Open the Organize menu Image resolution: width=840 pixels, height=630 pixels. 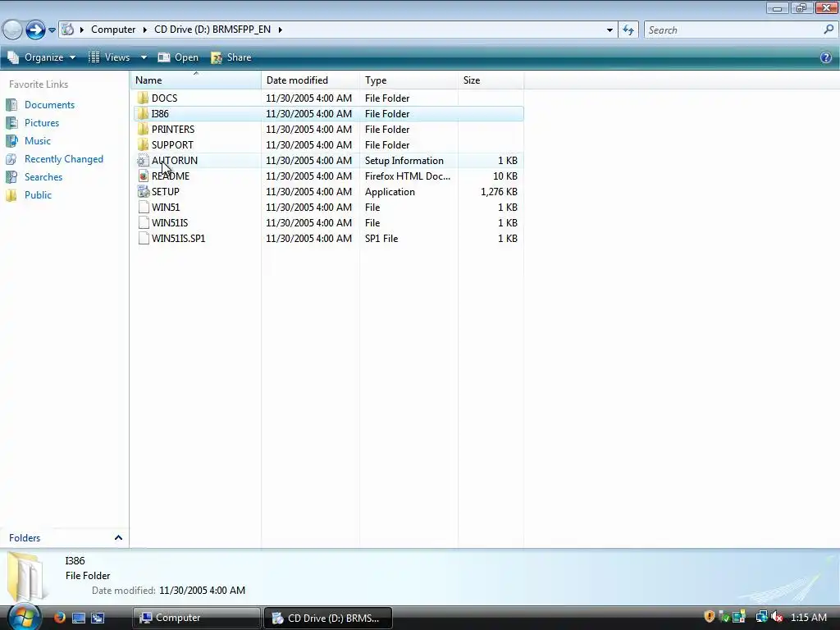42,57
